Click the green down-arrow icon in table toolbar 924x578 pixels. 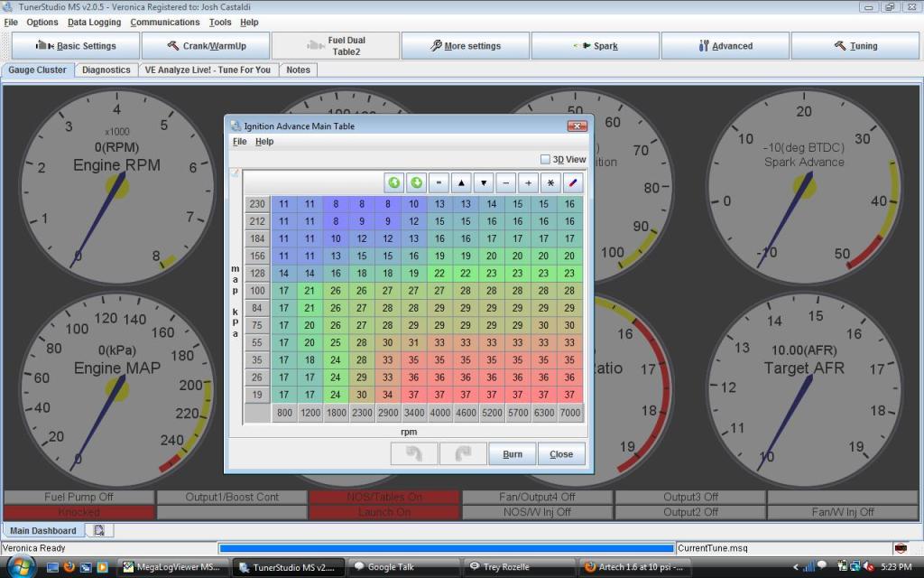(x=416, y=182)
